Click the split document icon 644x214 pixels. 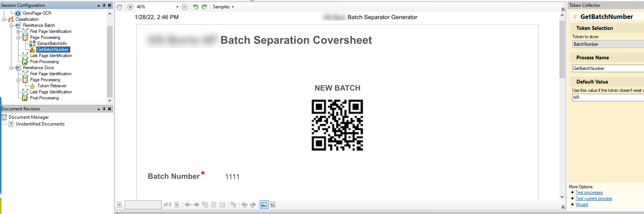pyautogui.click(x=214, y=205)
